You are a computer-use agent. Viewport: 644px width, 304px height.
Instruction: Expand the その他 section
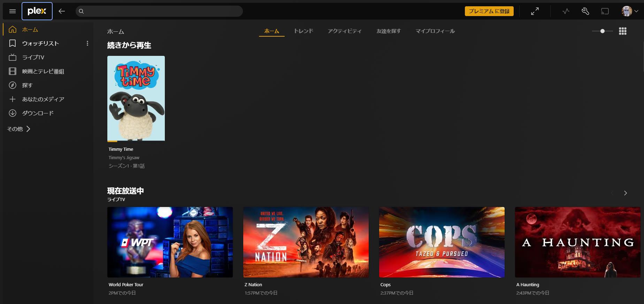(19, 129)
